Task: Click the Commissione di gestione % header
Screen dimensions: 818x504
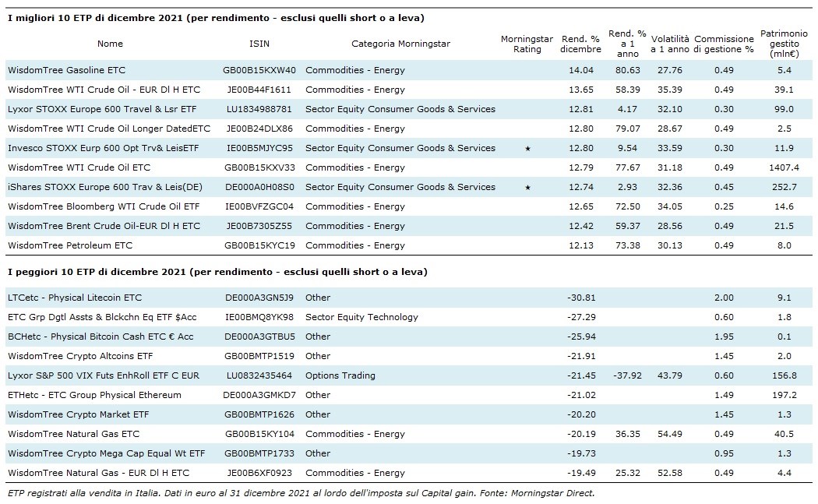Action: 725,44
